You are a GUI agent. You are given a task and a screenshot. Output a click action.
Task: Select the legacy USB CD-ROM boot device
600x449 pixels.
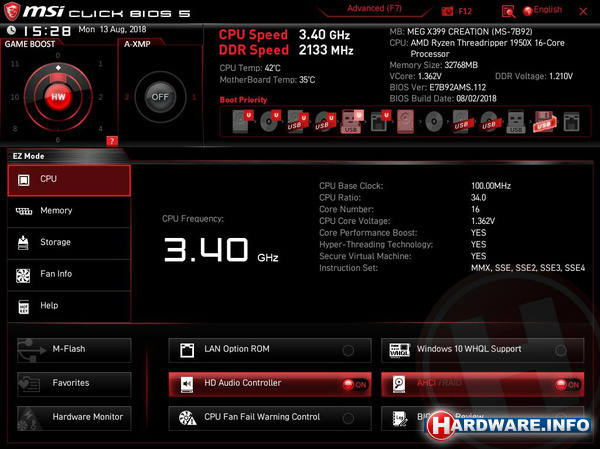(x=489, y=122)
